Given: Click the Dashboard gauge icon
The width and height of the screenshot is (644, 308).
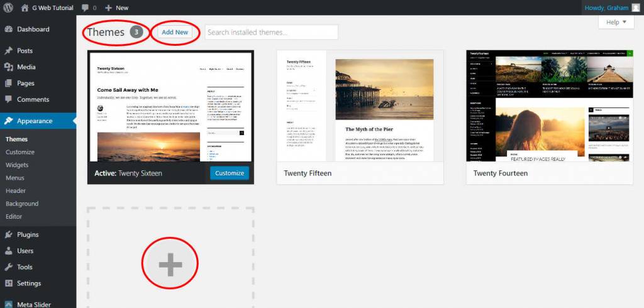Looking at the screenshot, I should pyautogui.click(x=8, y=30).
